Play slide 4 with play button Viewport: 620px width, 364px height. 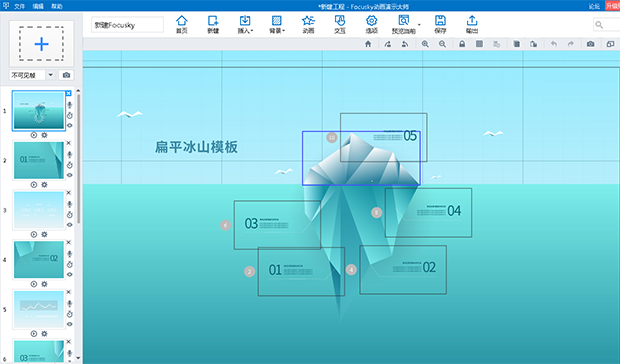pos(34,284)
